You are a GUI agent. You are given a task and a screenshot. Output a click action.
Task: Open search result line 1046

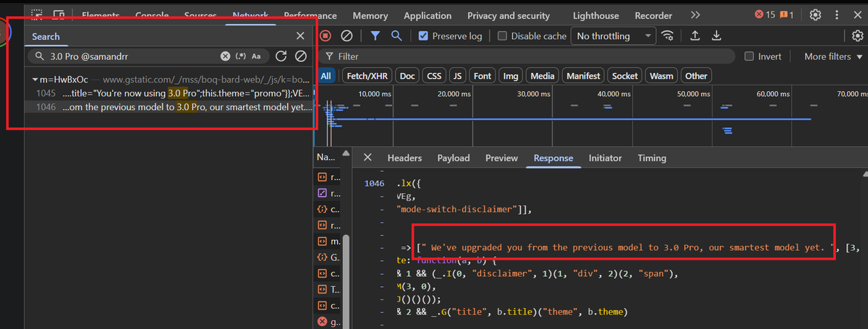(171, 106)
